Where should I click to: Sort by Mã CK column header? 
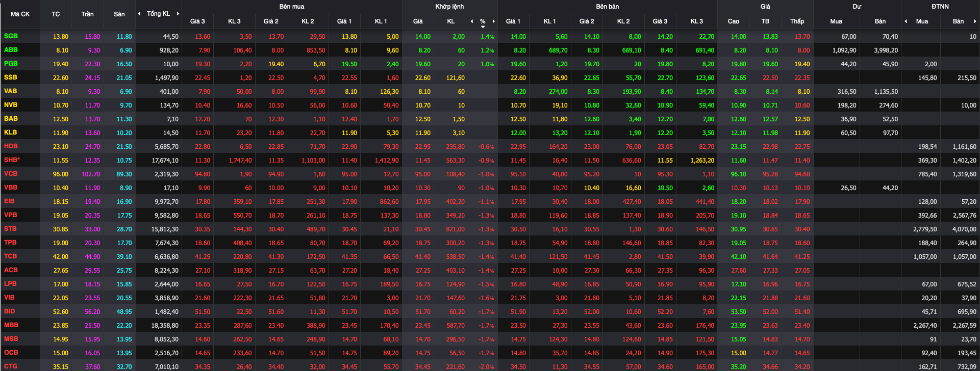coord(20,14)
